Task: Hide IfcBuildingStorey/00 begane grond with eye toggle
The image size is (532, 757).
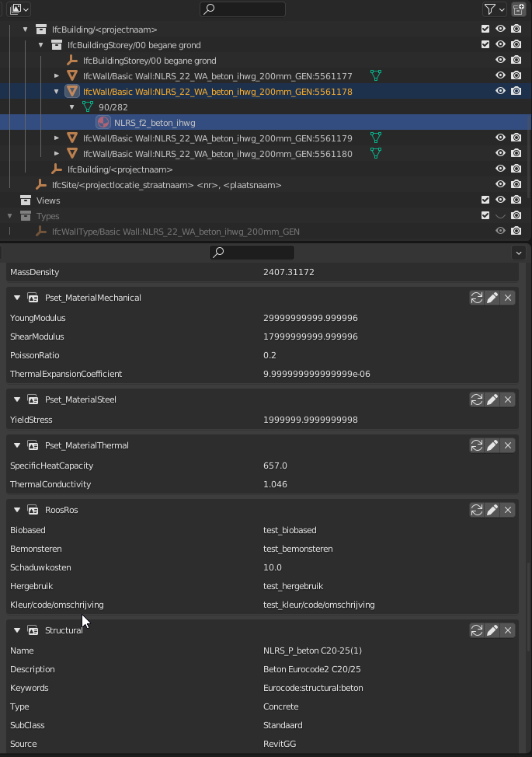Action: click(500, 44)
